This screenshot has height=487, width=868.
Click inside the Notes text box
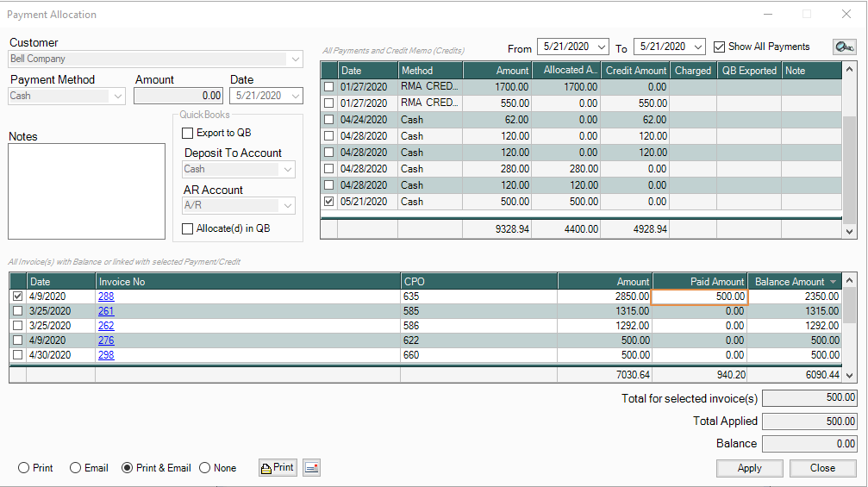coord(86,190)
